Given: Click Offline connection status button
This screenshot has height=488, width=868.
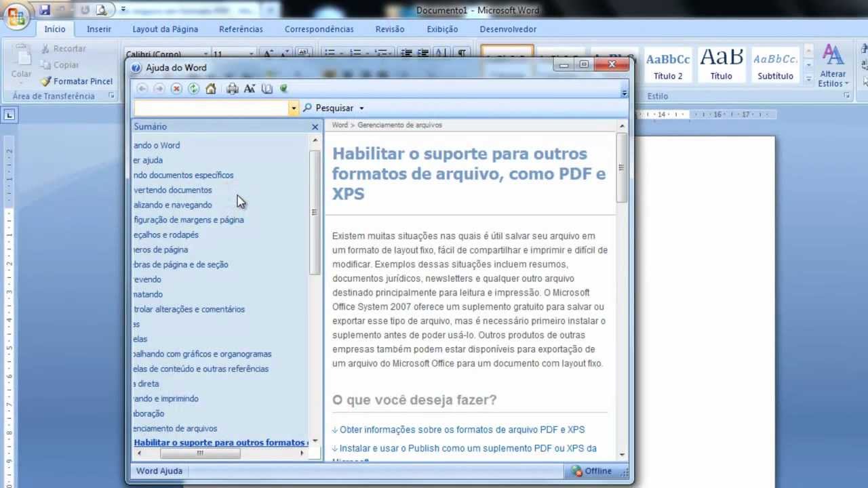Looking at the screenshot, I should [x=591, y=471].
